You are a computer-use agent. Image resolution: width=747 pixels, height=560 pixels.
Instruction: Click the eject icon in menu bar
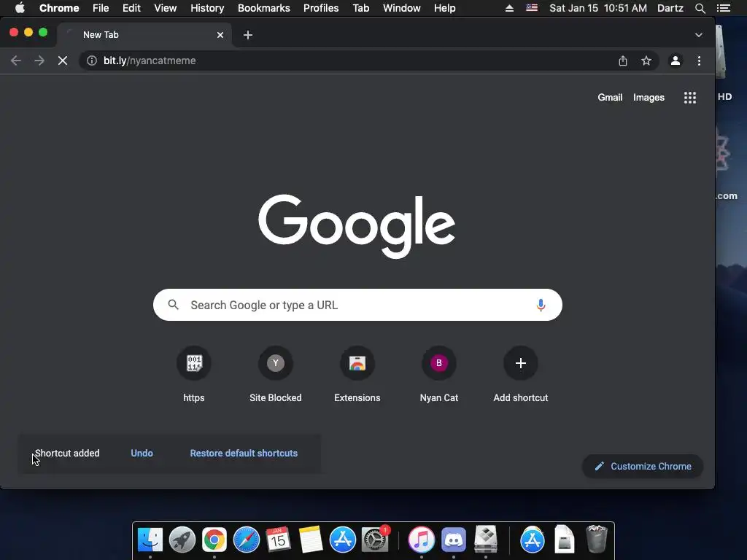click(x=509, y=8)
